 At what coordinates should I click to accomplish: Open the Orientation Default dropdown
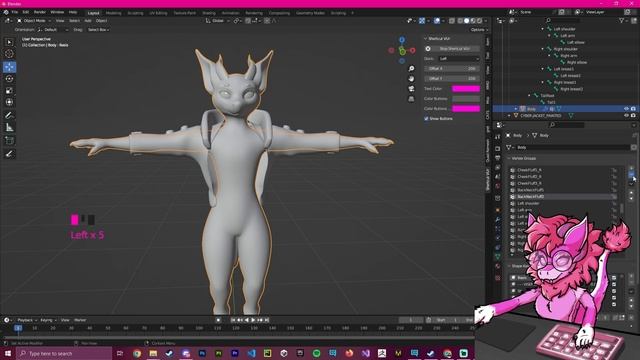click(x=53, y=30)
